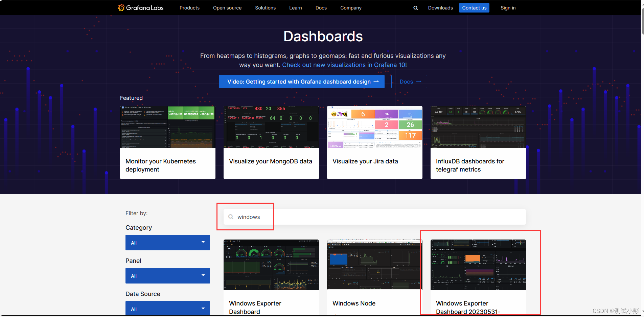
Task: Open the Windows Exporter Dashboard 20230531 title
Action: coord(468,308)
